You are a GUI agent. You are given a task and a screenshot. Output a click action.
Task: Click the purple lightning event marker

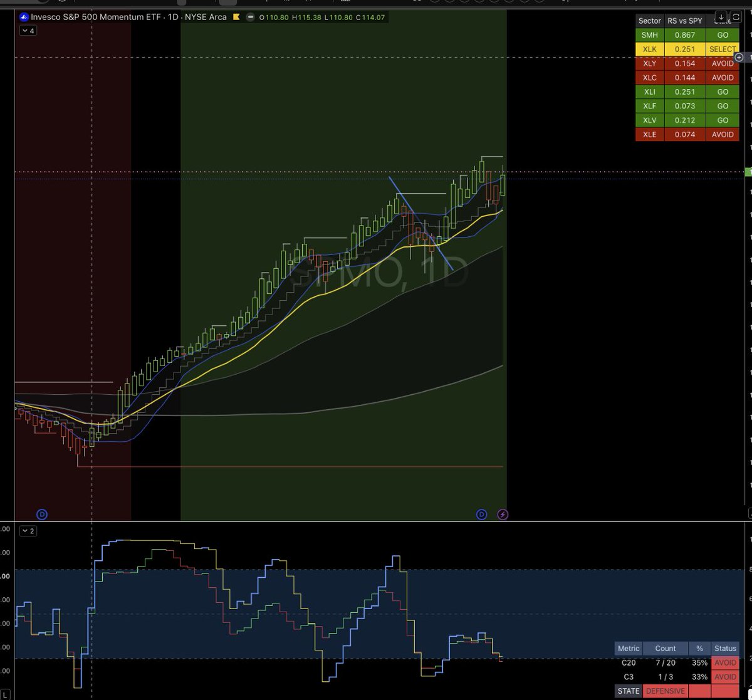(x=503, y=515)
